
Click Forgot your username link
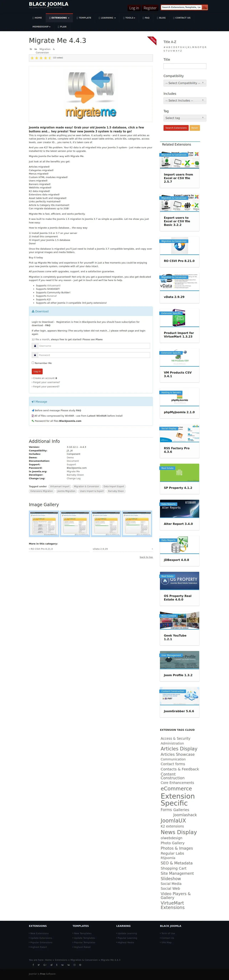[x=46, y=382]
